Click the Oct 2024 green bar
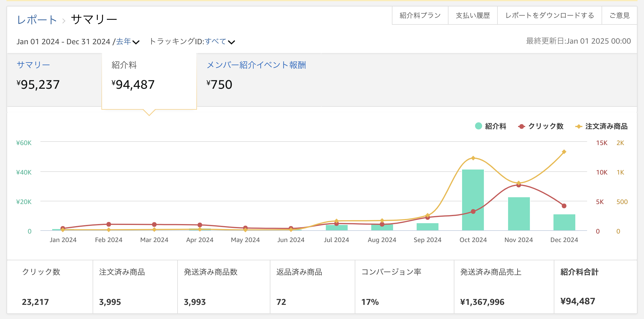 (x=473, y=200)
